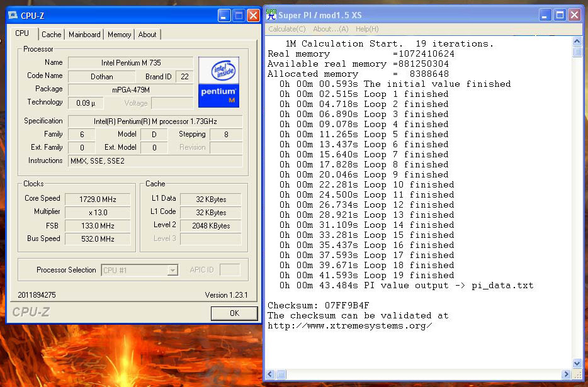Viewport: 588px width, 387px height.
Task: Open the About tab in CPU-Z
Action: (147, 35)
